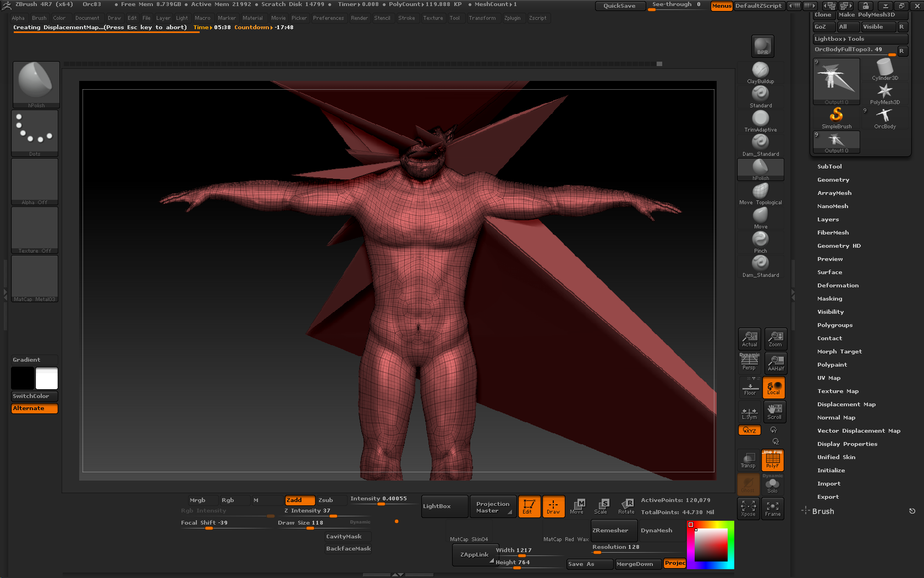Viewport: 924px width, 578px height.
Task: Open the current brush thumbnail hPolish
Action: (x=36, y=85)
